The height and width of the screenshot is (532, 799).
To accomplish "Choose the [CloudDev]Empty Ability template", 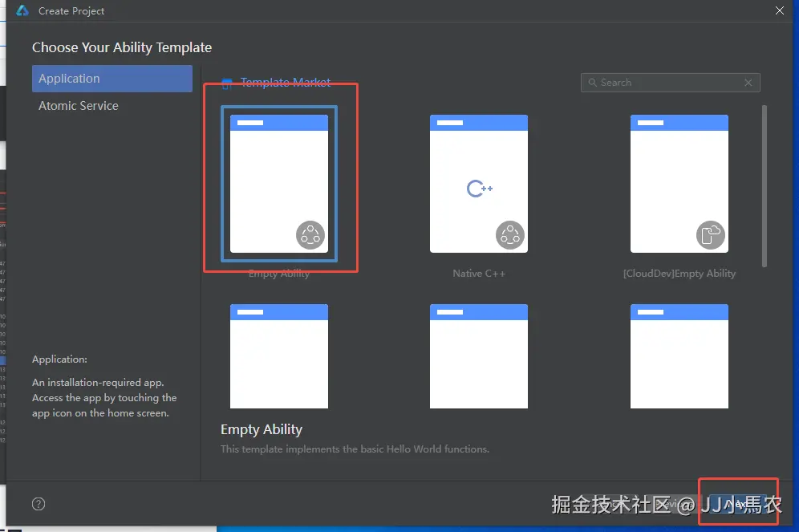I will (679, 183).
